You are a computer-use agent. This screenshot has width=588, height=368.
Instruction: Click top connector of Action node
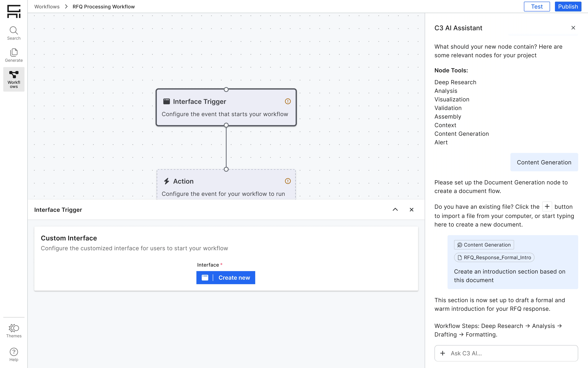tap(226, 169)
